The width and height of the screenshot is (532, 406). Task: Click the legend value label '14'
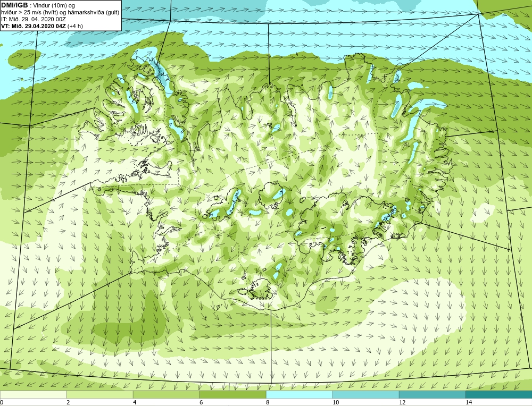pyautogui.click(x=469, y=402)
